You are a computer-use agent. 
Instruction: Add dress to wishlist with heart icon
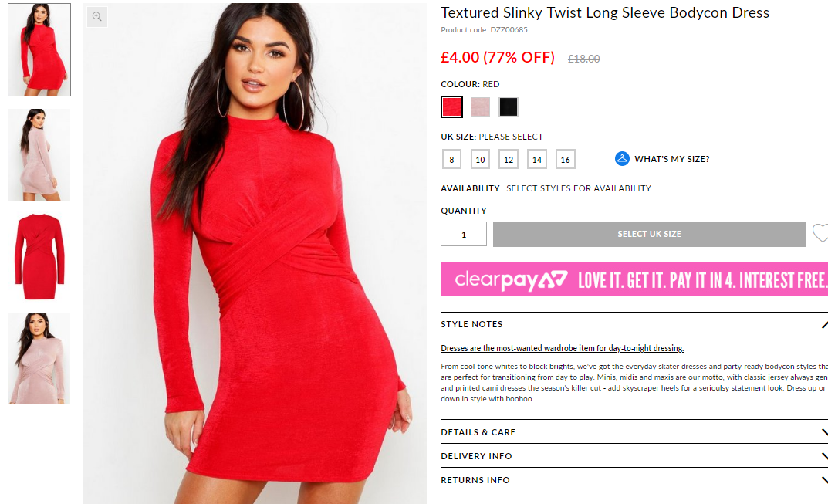820,233
